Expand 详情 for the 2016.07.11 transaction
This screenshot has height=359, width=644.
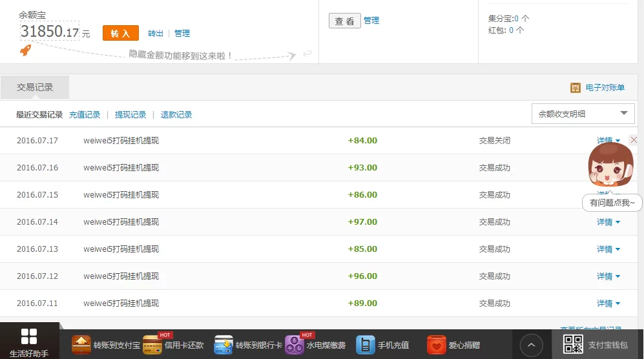[608, 303]
